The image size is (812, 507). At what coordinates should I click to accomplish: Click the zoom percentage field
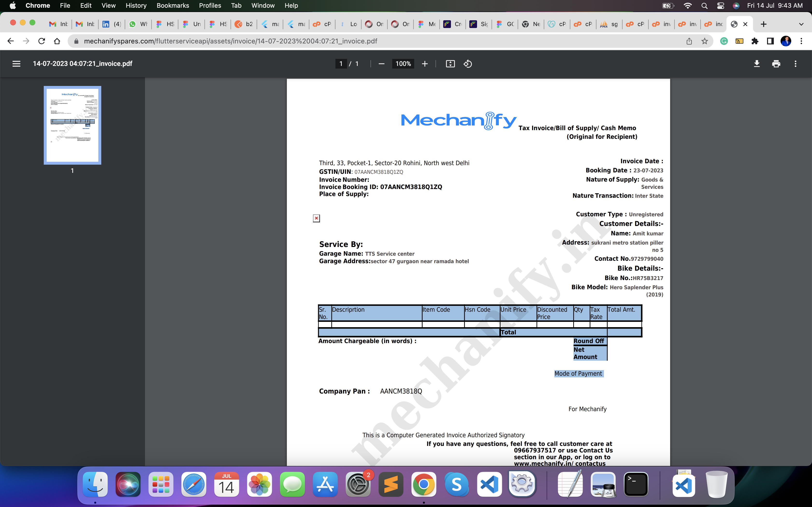[403, 64]
